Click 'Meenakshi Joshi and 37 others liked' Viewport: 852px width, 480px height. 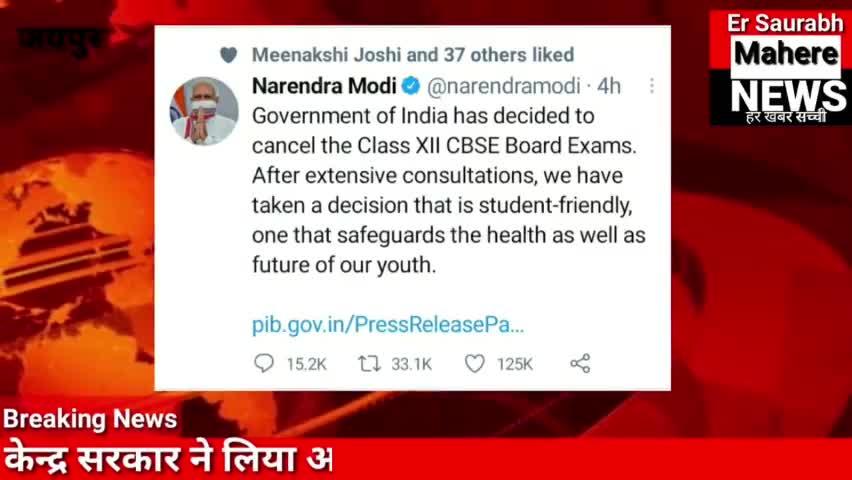pos(413,55)
